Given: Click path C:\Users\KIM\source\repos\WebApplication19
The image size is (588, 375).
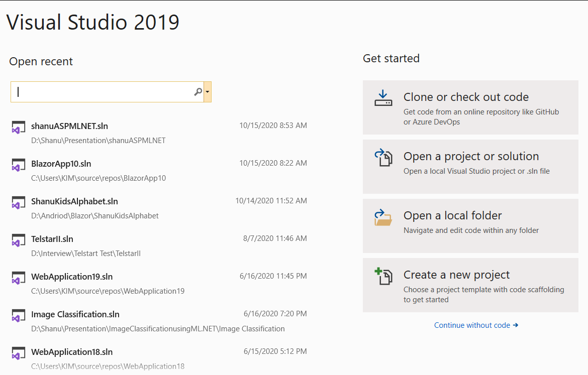Looking at the screenshot, I should tap(108, 291).
